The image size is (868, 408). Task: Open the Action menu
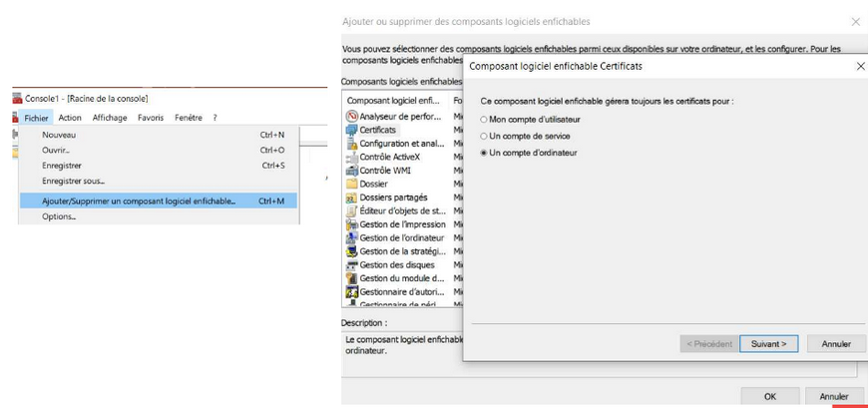(x=70, y=118)
